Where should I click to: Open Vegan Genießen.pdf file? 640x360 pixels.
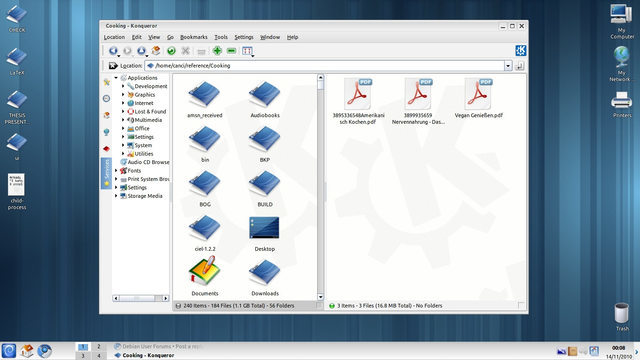coord(478,98)
